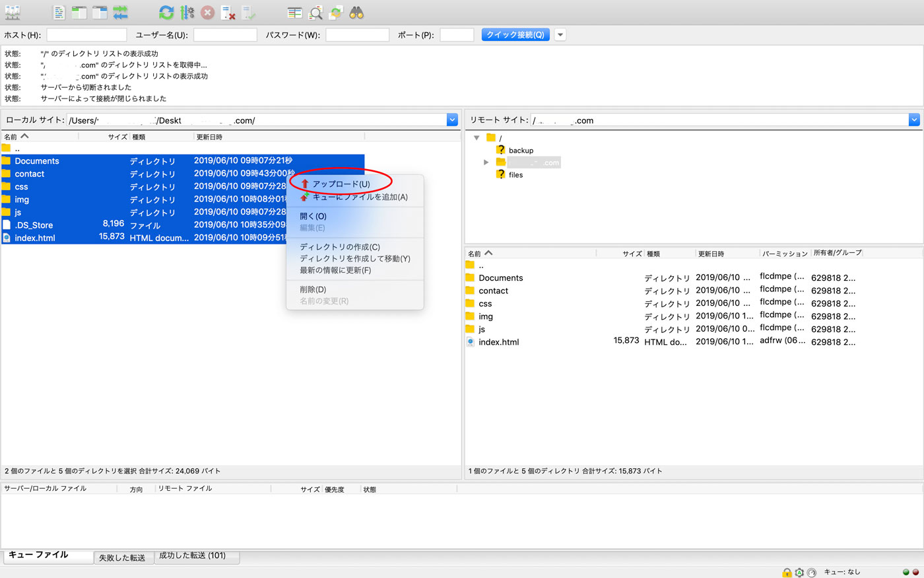Select files folder in remote tree
This screenshot has height=578, width=924.
tap(515, 174)
